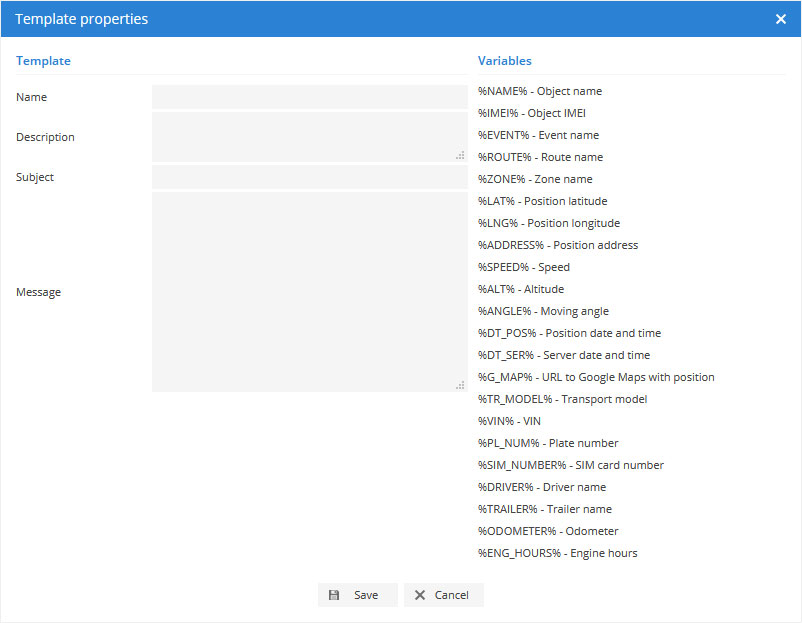Viewport: 802px width, 623px height.
Task: Click the Name field label
Action: coord(31,97)
